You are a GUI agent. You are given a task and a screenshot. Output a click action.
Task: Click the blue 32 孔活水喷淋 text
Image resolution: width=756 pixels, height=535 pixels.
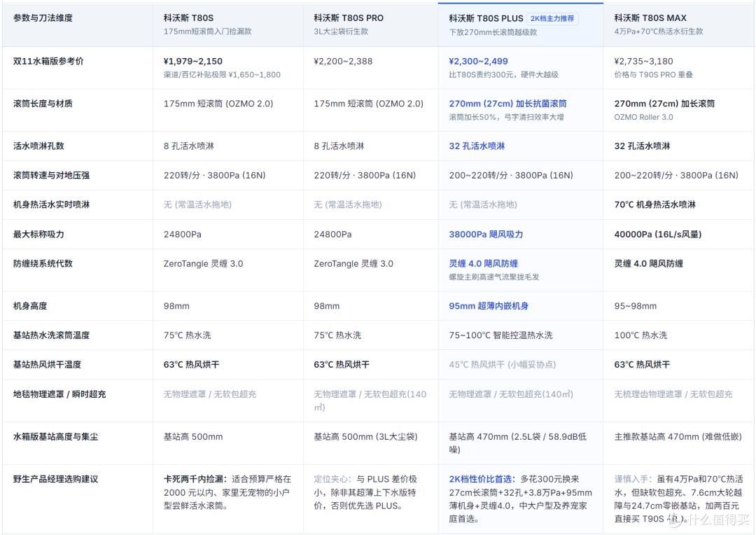[x=477, y=146]
